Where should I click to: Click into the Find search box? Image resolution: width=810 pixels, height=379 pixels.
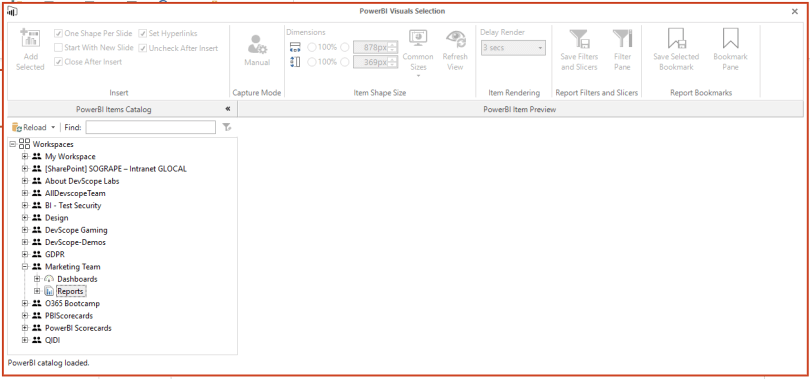pos(151,127)
